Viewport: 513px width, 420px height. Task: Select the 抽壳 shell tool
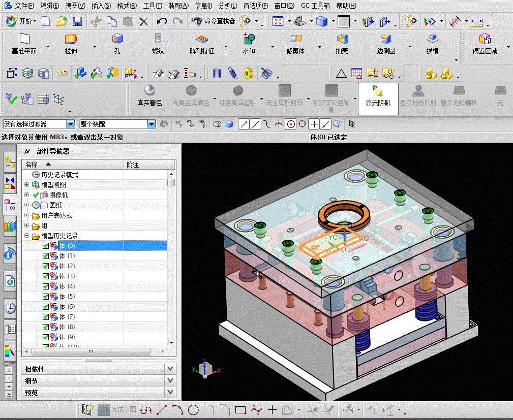pos(342,44)
